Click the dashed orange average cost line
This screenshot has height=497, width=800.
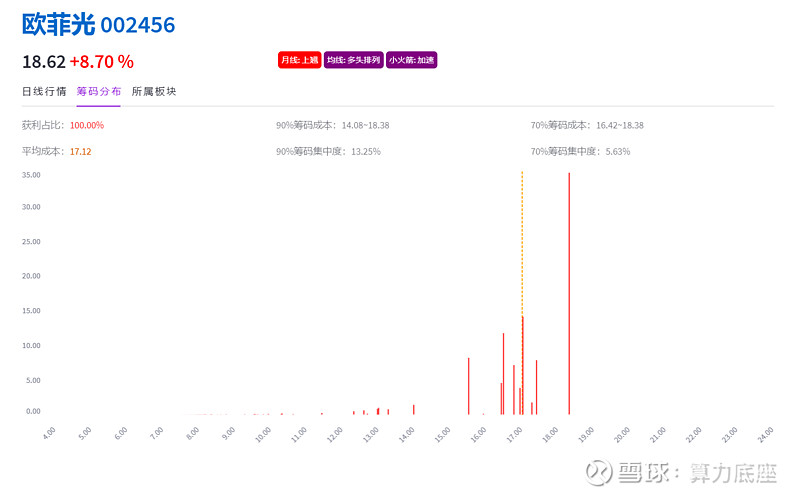click(x=522, y=244)
